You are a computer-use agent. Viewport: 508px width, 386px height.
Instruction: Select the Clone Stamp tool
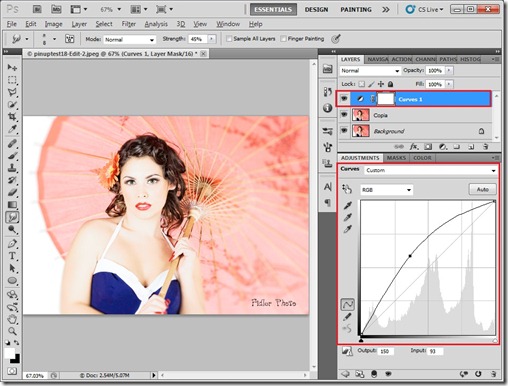coord(12,168)
